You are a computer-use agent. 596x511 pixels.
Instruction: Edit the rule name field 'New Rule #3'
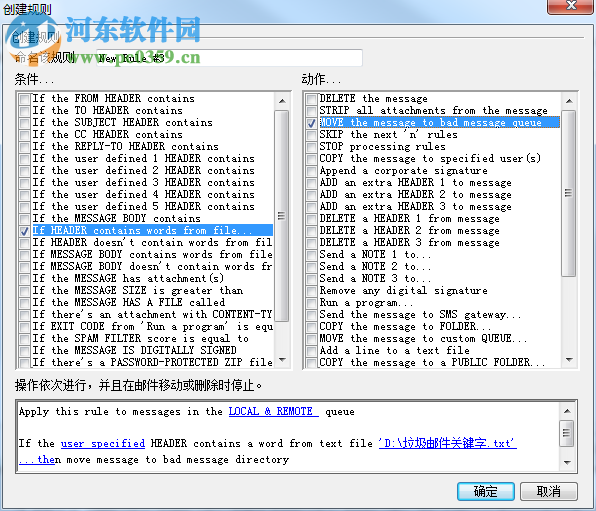[x=229, y=58]
